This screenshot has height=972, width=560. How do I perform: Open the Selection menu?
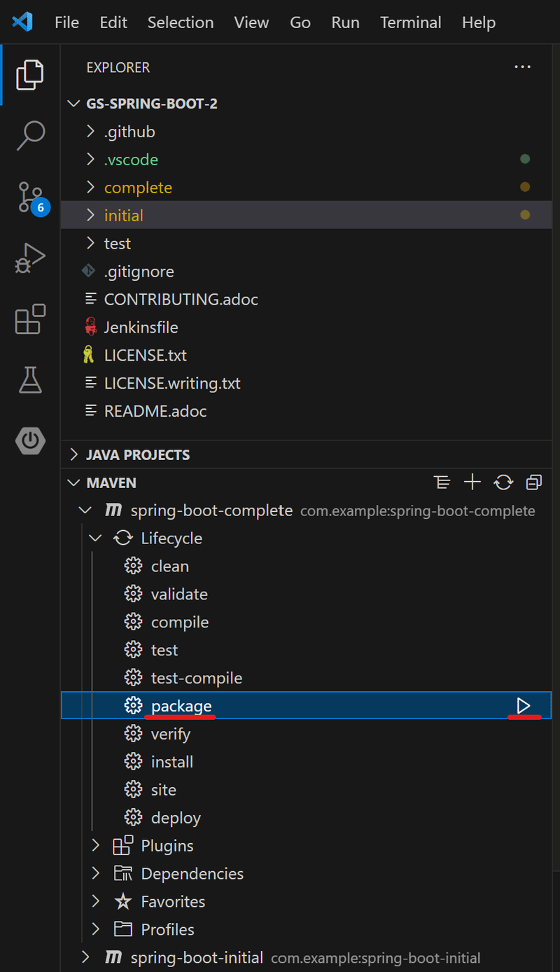point(181,22)
